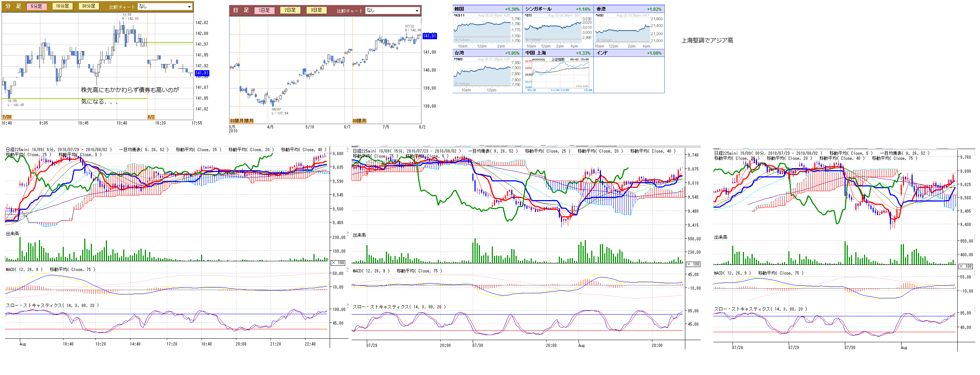Switch to the 10分足 interval

pyautogui.click(x=62, y=6)
